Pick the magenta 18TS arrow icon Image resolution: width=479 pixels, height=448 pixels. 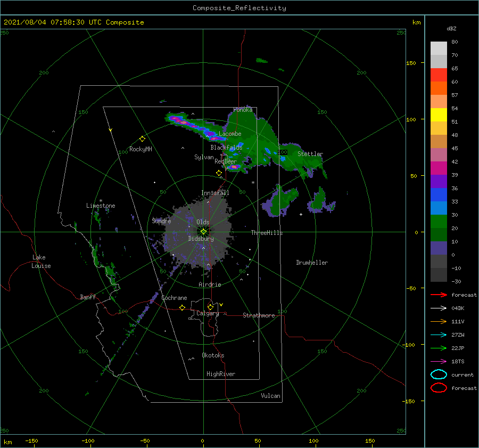pos(439,362)
